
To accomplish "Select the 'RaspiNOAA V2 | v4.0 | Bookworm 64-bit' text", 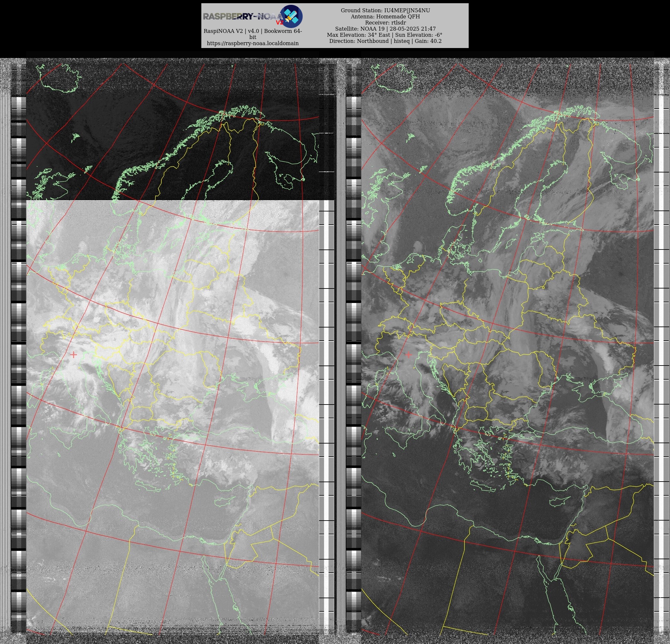I will tap(253, 34).
